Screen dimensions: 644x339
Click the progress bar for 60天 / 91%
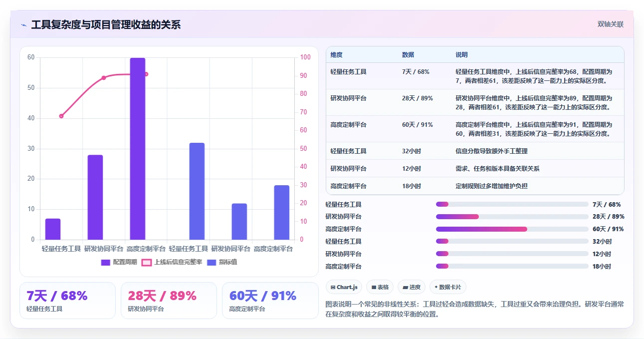tap(512, 229)
